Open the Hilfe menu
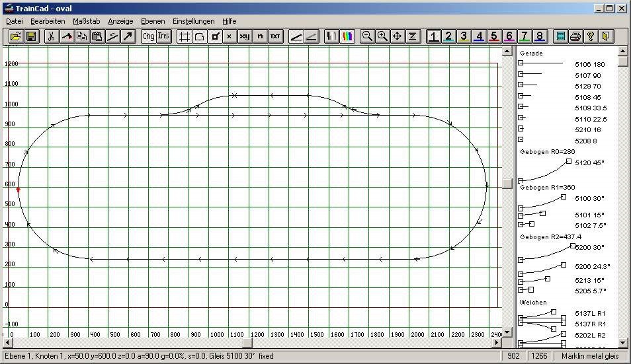Image resolution: width=631 pixels, height=364 pixels. pos(230,21)
